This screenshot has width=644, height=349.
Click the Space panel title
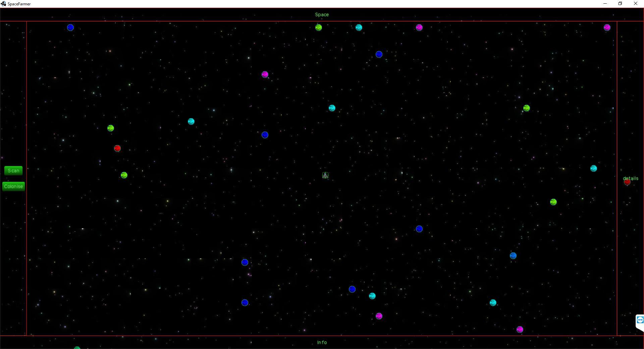point(322,15)
